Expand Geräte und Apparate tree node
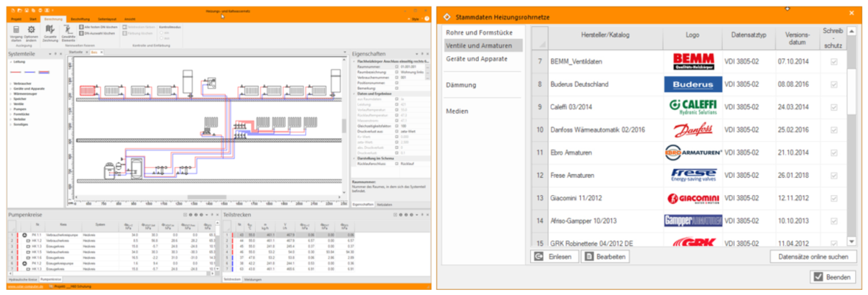Viewport: 868px width, 295px height. 11,88
